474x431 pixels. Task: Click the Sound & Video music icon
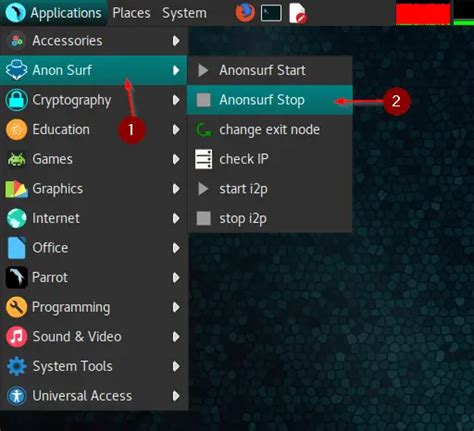coord(16,337)
